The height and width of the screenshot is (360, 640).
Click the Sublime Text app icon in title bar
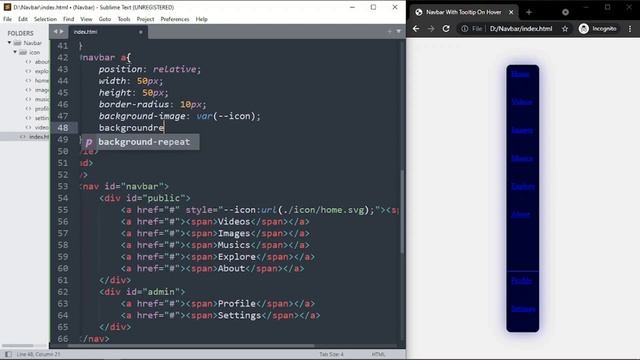pyautogui.click(x=7, y=7)
